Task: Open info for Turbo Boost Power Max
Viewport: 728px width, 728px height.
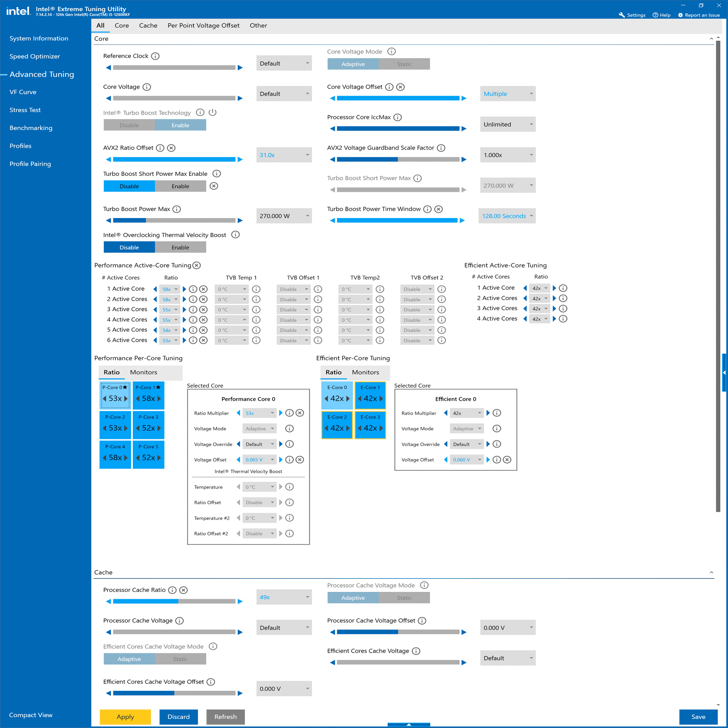Action: [x=176, y=209]
